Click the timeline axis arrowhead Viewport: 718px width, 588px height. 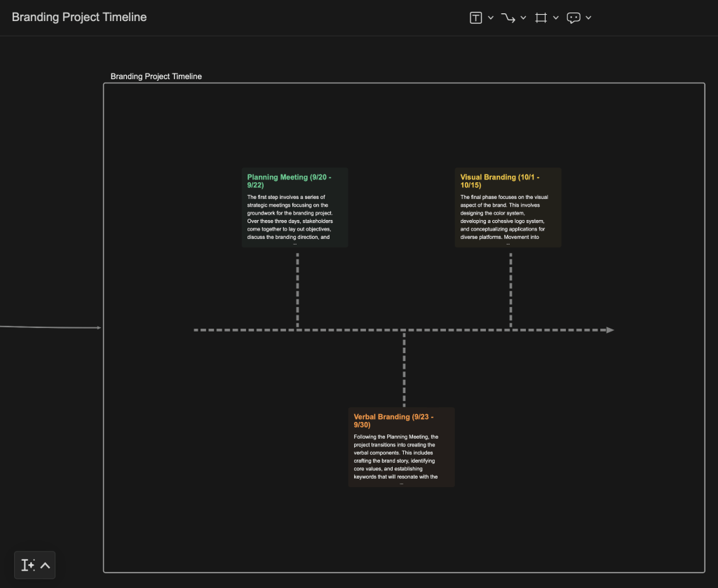point(610,330)
